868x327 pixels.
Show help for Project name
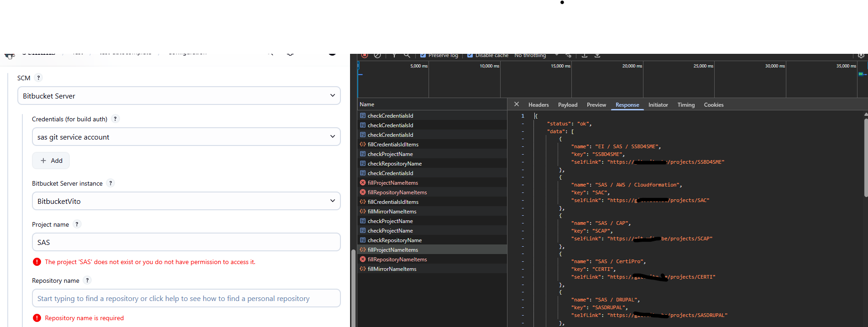77,224
